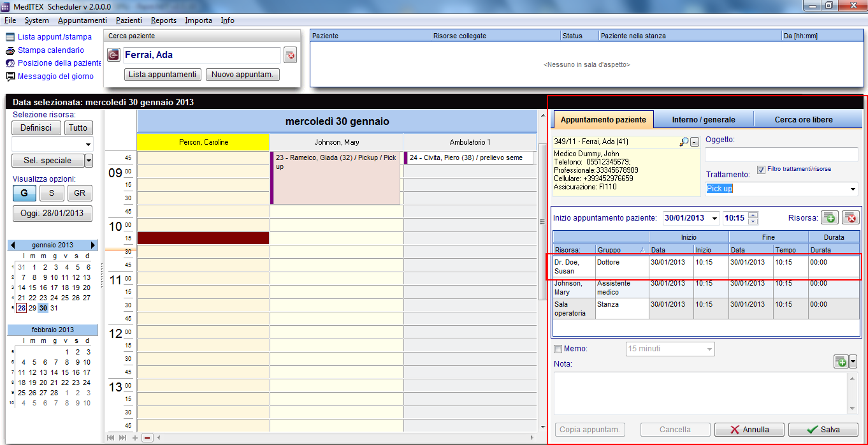The height and width of the screenshot is (445, 868).
Task: Select the Civita, Piero prelievo seme appointment
Action: 468,158
